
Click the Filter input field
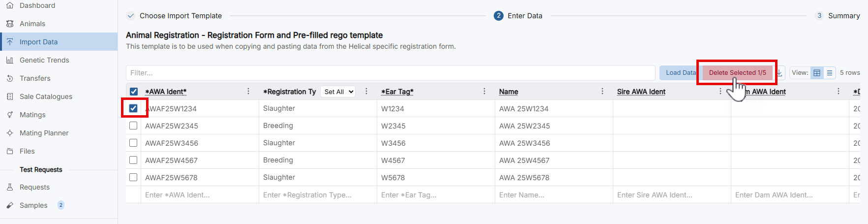tap(390, 73)
